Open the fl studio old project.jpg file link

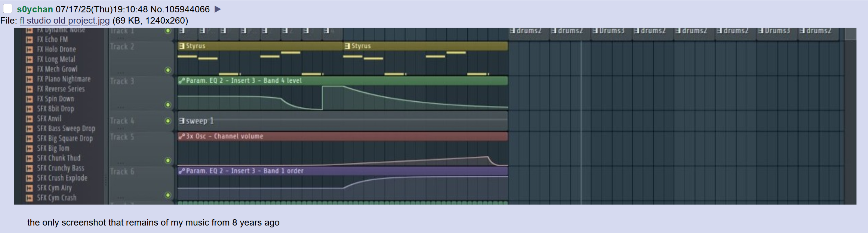point(65,21)
